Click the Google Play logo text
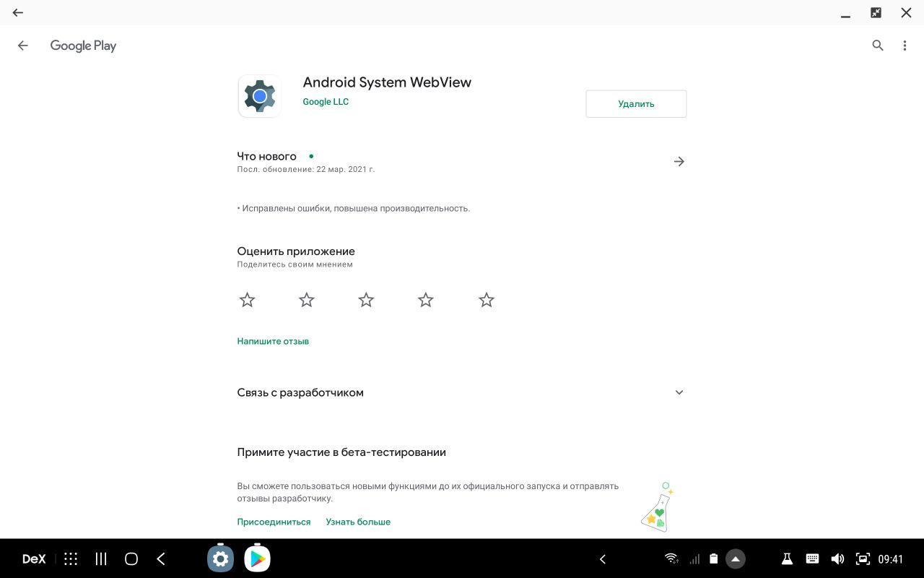The image size is (924, 578). coord(83,46)
